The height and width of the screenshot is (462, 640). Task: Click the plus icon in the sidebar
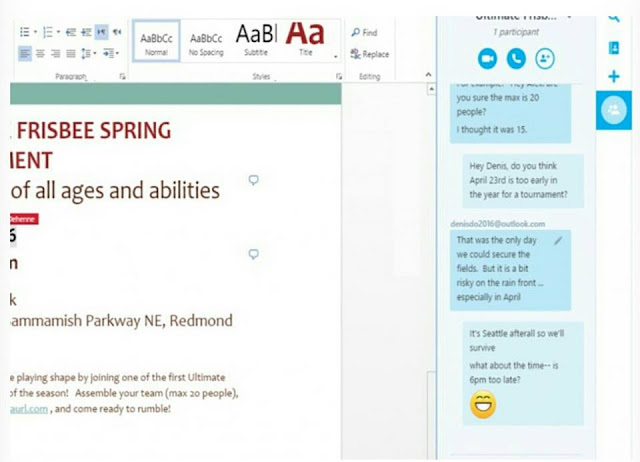click(x=613, y=76)
